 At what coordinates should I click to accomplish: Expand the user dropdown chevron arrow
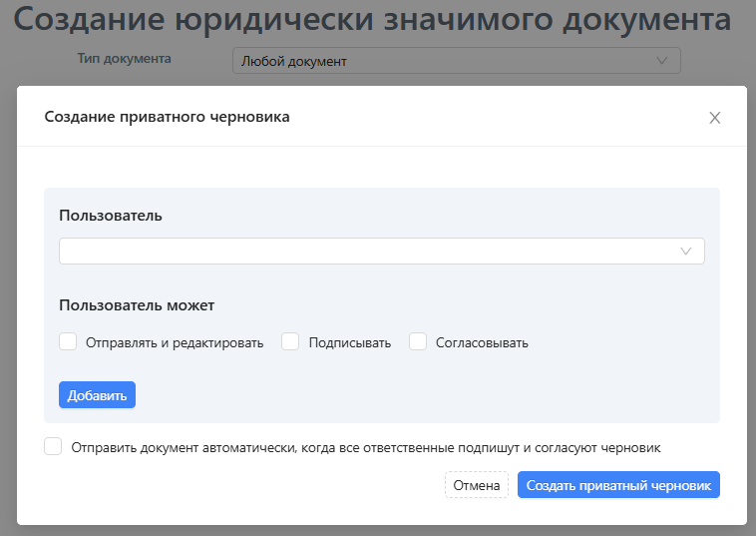coord(685,251)
